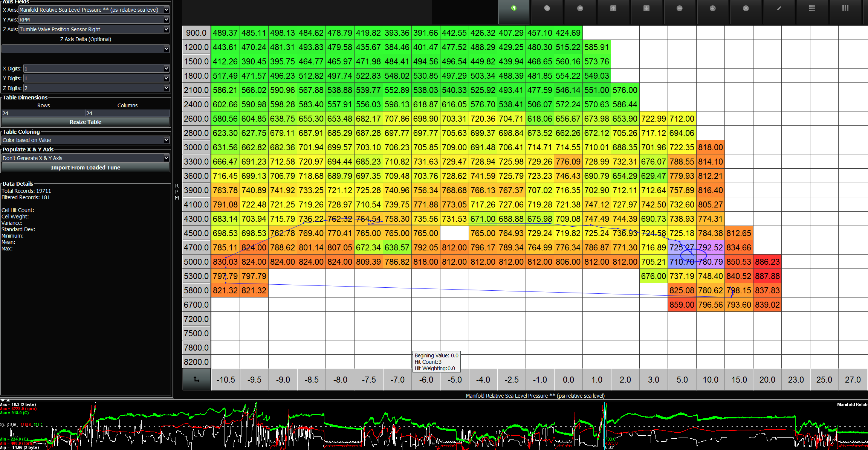Open the Z Axis Tumble Valve dropdown

click(x=166, y=29)
